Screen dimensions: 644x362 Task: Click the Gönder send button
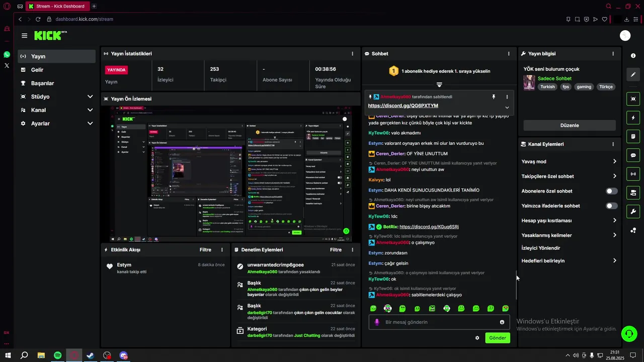[x=498, y=338]
